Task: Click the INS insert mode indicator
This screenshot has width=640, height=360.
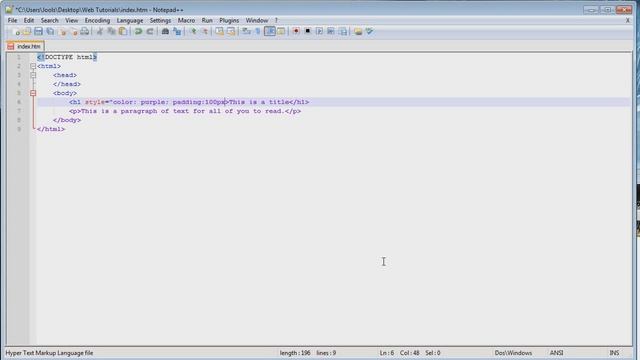Action: (614, 353)
